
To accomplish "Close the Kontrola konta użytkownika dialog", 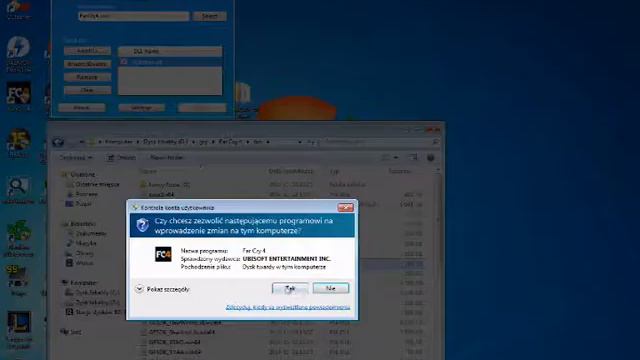I will (x=346, y=207).
